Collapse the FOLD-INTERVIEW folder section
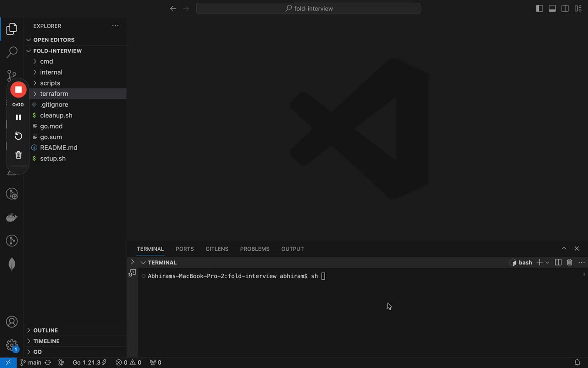The height and width of the screenshot is (368, 588). [75, 51]
